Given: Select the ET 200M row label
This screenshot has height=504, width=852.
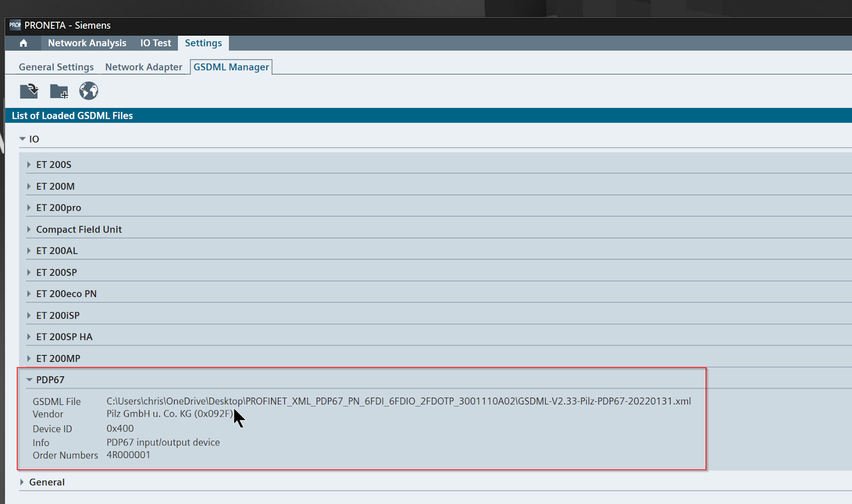Looking at the screenshot, I should pos(55,186).
